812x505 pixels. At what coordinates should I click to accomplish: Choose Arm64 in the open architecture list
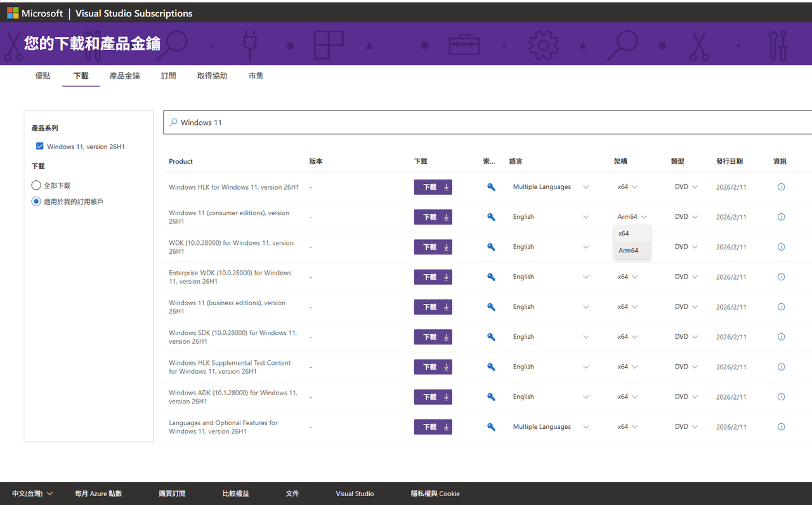click(x=632, y=251)
